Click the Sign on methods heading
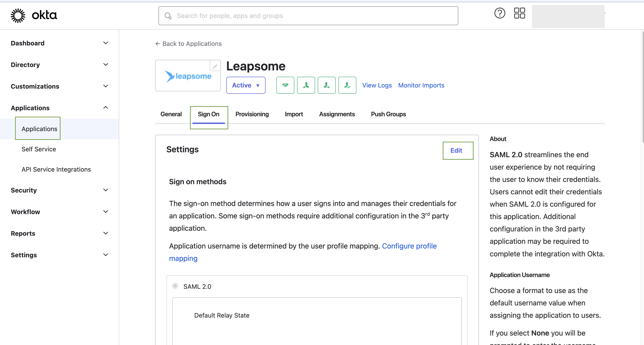Image resolution: width=644 pixels, height=345 pixels. (198, 181)
